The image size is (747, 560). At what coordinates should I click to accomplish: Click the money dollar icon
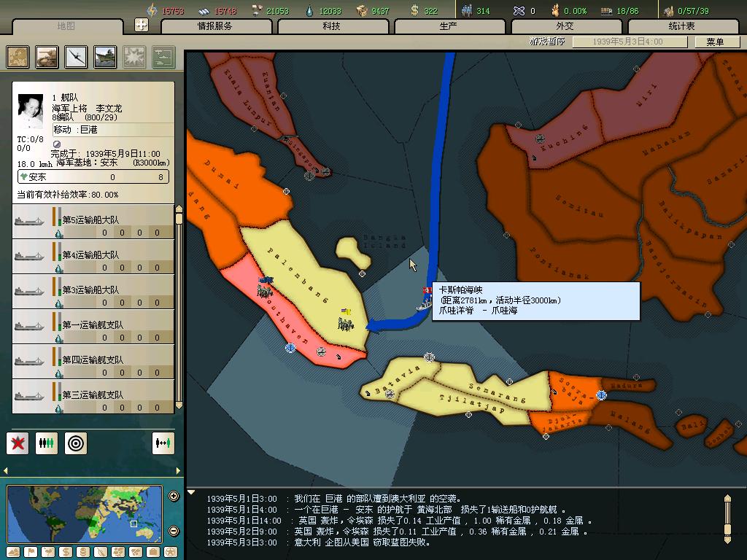click(x=415, y=10)
